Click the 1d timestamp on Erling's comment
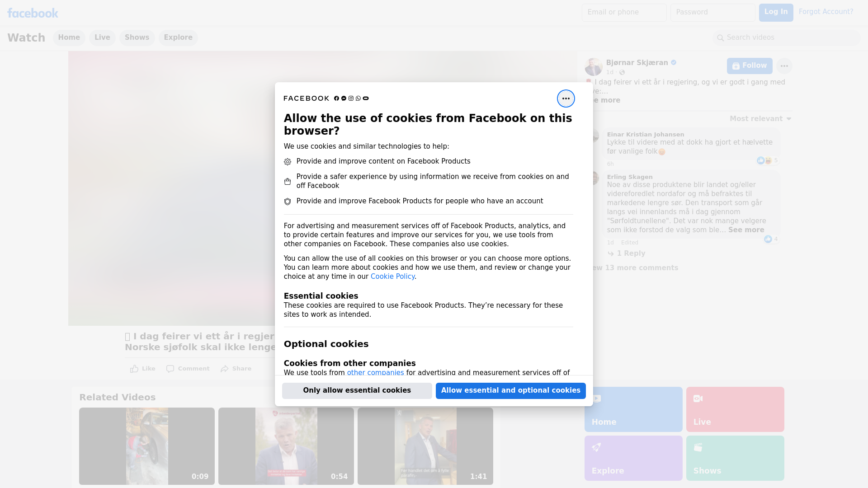This screenshot has height=488, width=868. [x=610, y=243]
